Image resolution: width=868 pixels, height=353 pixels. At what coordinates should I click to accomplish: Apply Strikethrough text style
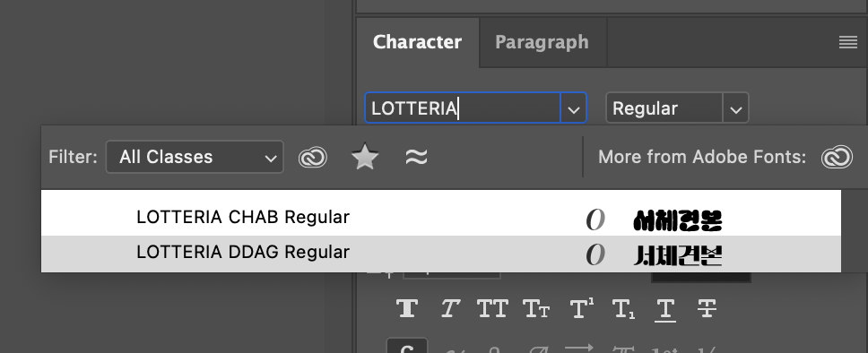click(707, 309)
